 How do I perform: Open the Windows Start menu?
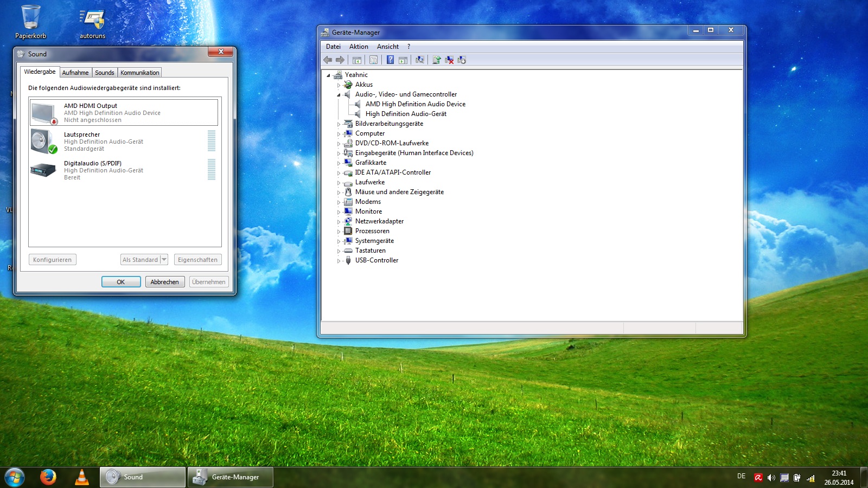click(x=14, y=477)
